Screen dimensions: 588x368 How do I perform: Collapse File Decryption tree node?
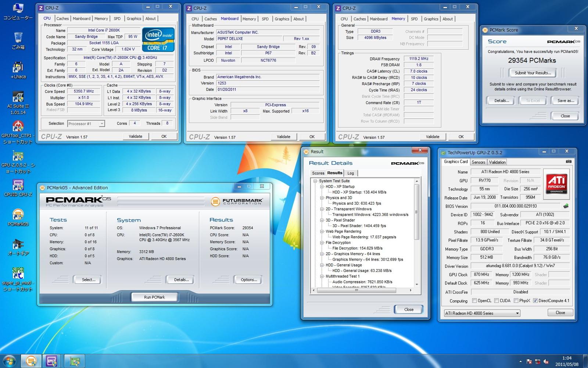[322, 243]
